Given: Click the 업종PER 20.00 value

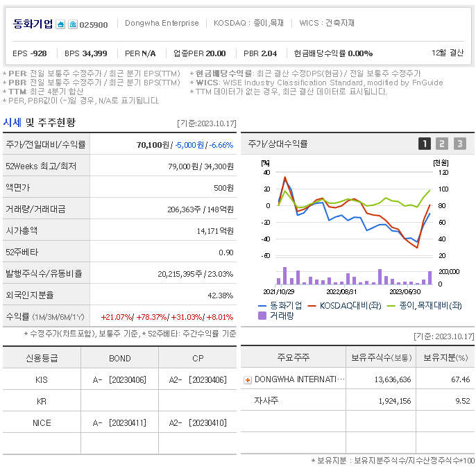Looking at the screenshot, I should pyautogui.click(x=199, y=53).
